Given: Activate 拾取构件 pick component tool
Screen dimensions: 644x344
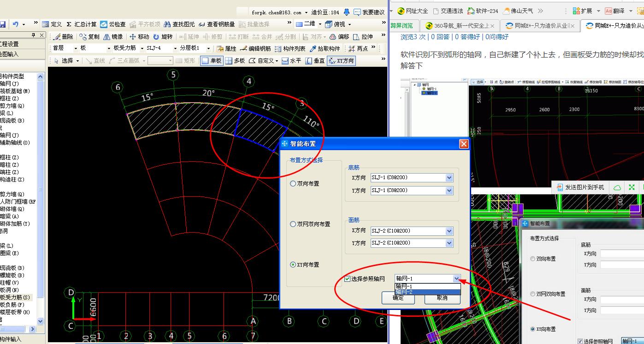Looking at the screenshot, I should pyautogui.click(x=325, y=48).
